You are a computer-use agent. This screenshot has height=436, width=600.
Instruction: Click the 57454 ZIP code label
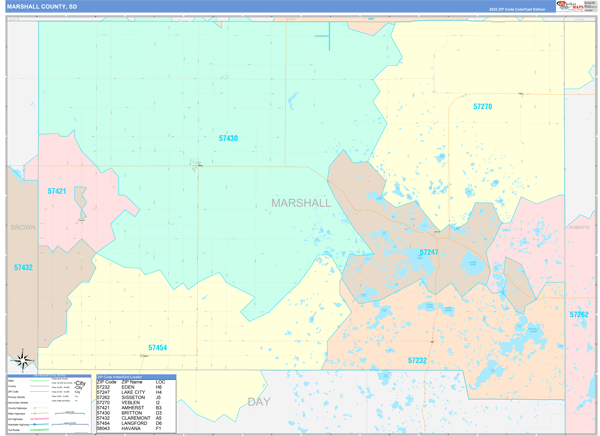(x=157, y=348)
